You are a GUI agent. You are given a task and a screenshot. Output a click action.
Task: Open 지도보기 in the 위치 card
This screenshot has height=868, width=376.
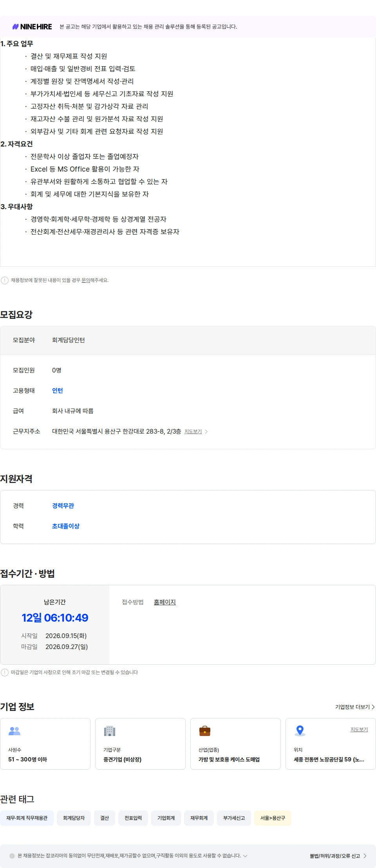[359, 730]
